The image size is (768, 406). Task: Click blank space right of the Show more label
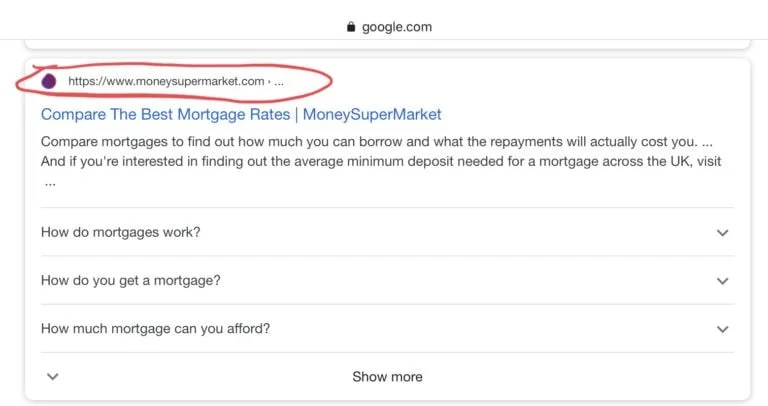[x=560, y=377]
